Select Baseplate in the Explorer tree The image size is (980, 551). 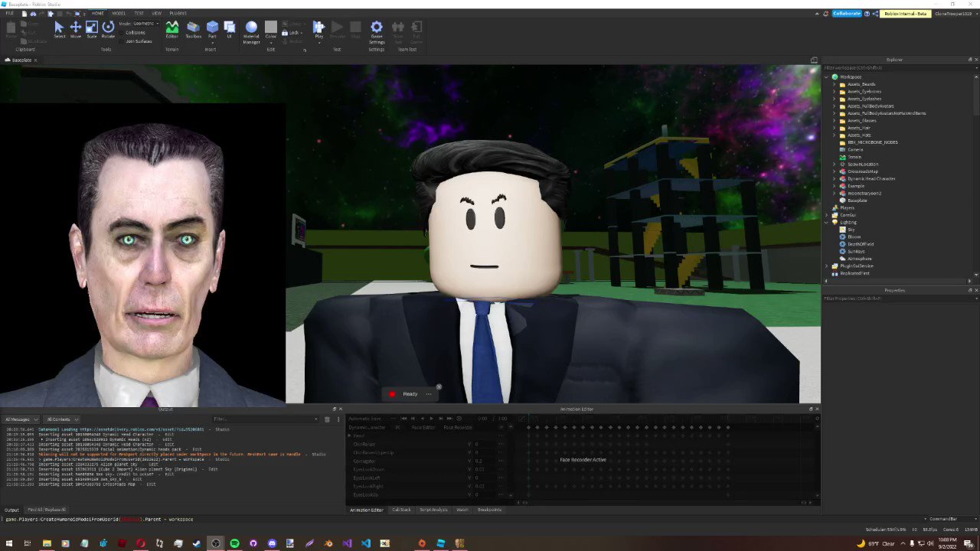click(x=857, y=201)
